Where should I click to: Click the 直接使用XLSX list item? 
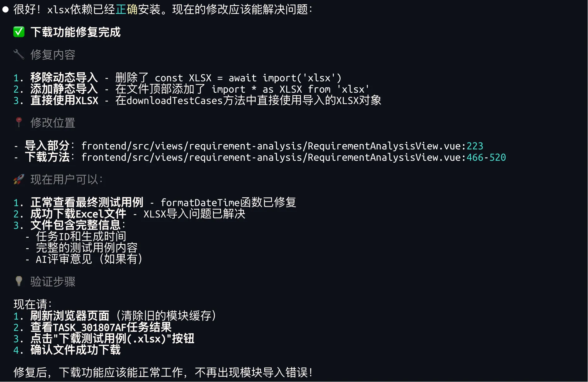[64, 100]
